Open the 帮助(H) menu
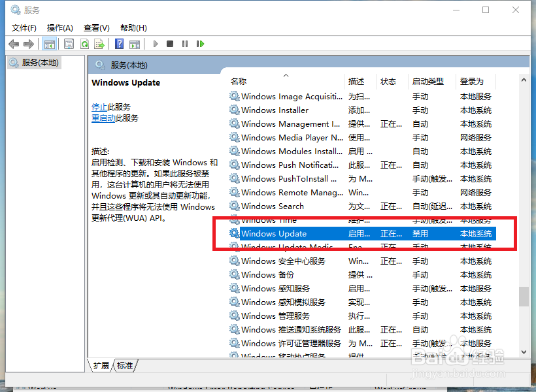 (x=133, y=28)
